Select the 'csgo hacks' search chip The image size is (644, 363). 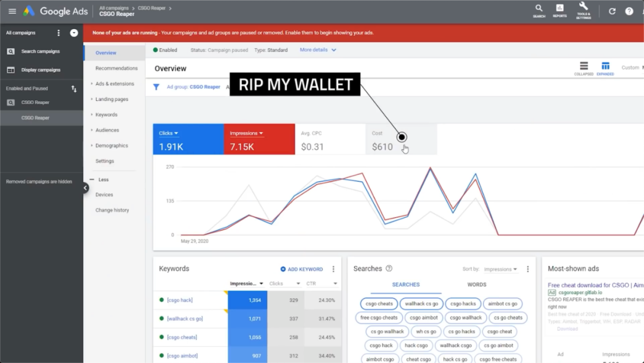[463, 304]
